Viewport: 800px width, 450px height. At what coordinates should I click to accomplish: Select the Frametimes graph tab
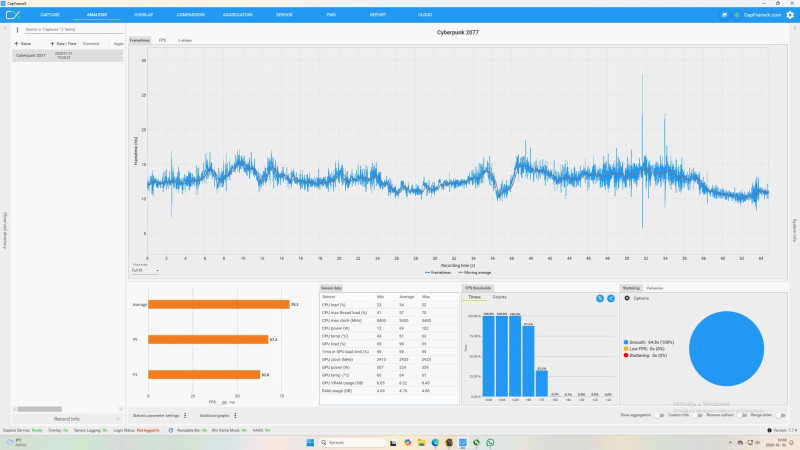click(x=140, y=40)
